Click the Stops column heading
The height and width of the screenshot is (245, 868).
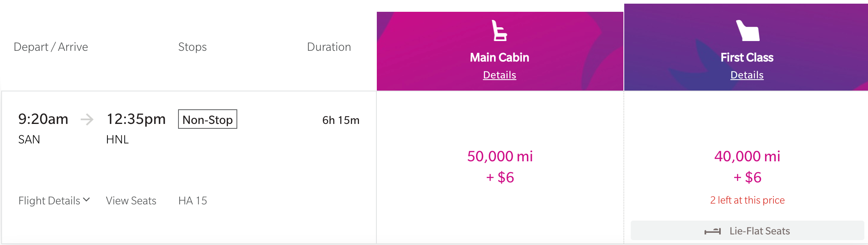click(x=192, y=48)
